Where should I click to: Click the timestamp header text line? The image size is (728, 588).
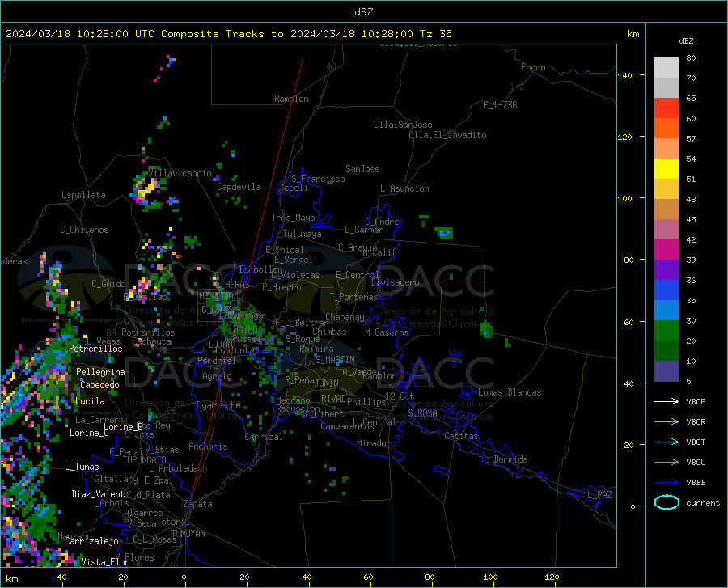click(228, 34)
